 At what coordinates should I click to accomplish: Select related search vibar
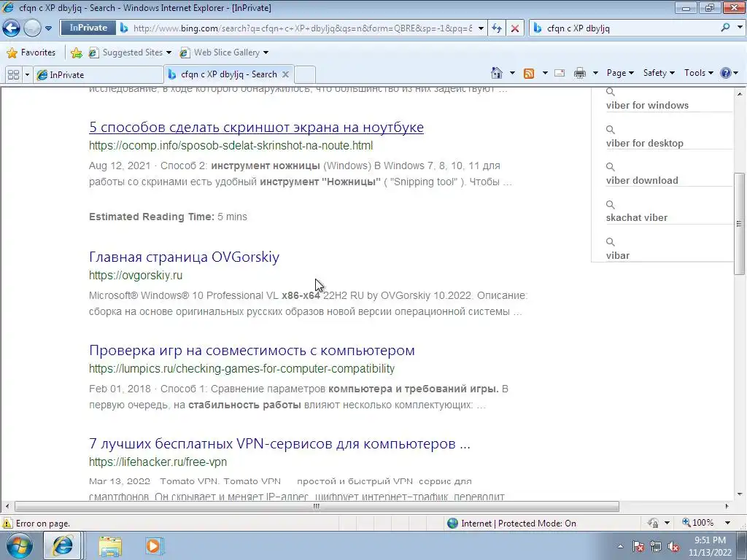617,256
